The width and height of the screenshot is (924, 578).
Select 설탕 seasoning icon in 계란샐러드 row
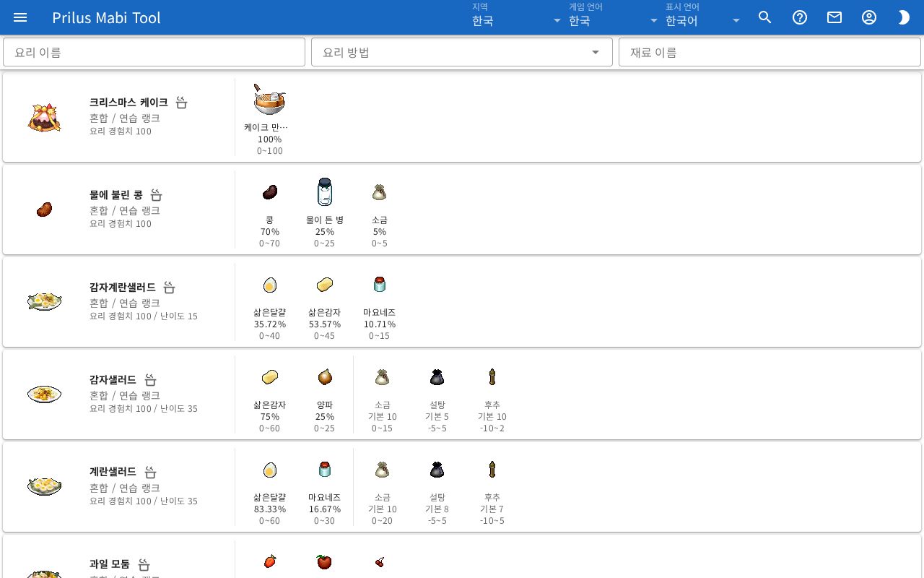click(437, 470)
